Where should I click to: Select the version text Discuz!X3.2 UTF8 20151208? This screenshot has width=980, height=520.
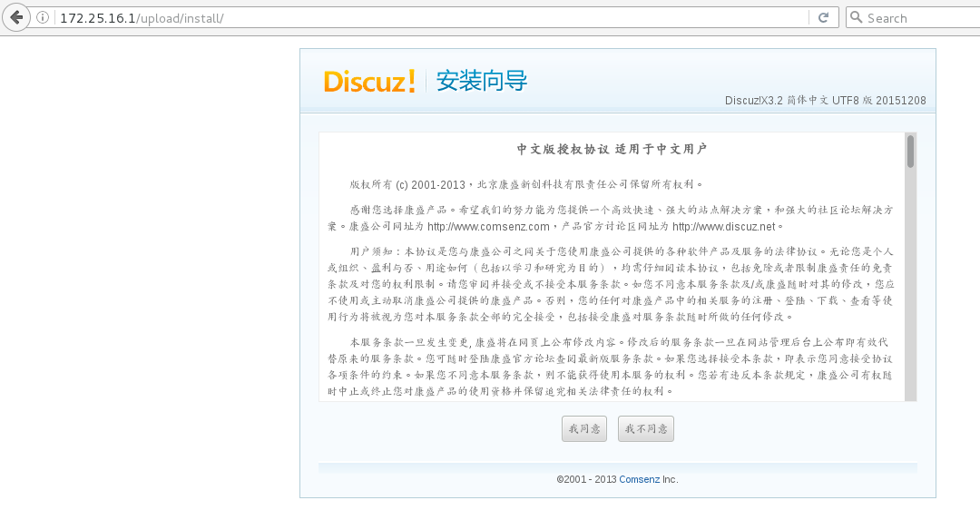(x=825, y=100)
